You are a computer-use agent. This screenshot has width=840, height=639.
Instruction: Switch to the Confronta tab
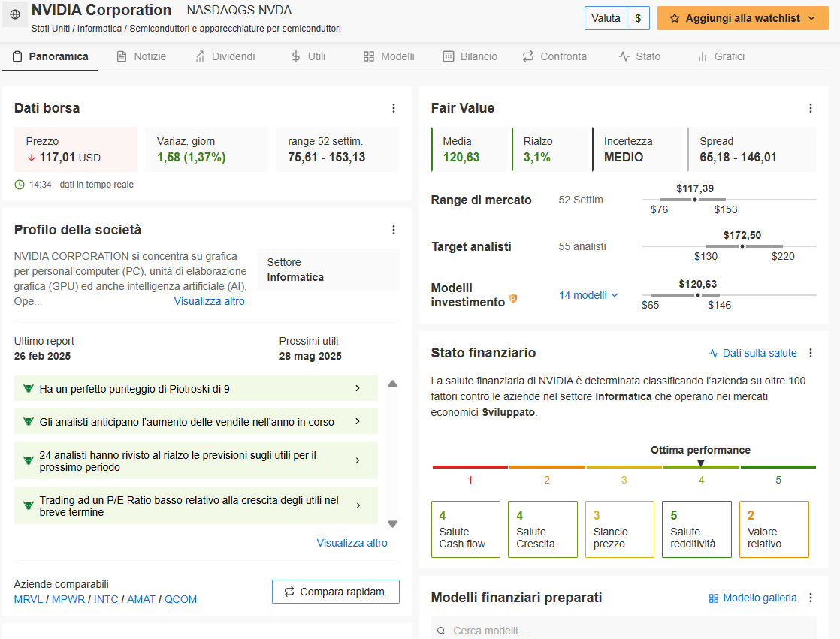click(554, 57)
